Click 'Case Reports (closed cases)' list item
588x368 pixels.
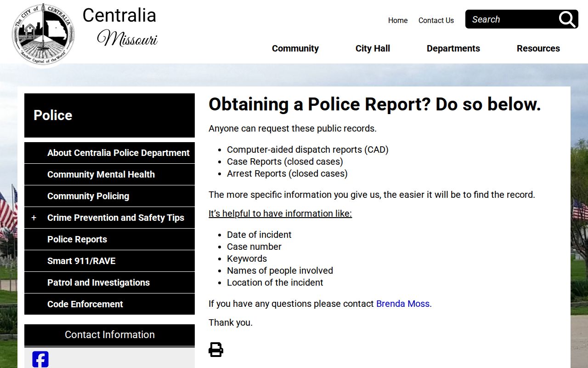click(x=285, y=161)
